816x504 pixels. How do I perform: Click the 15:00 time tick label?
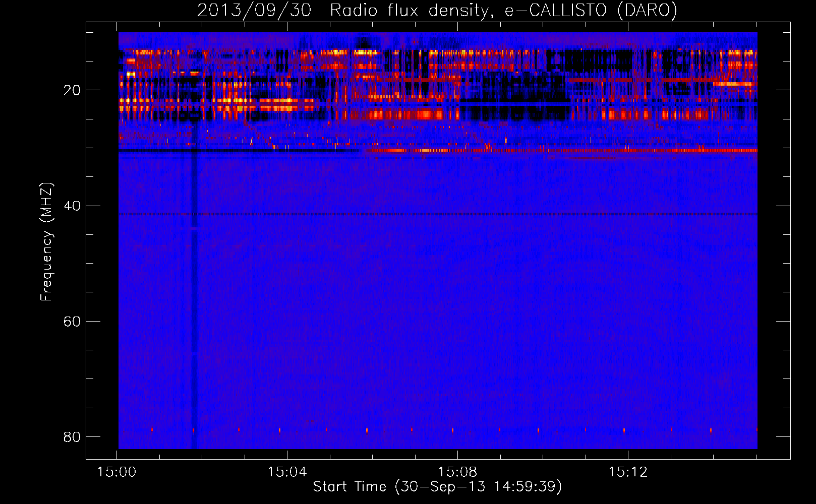tap(116, 472)
